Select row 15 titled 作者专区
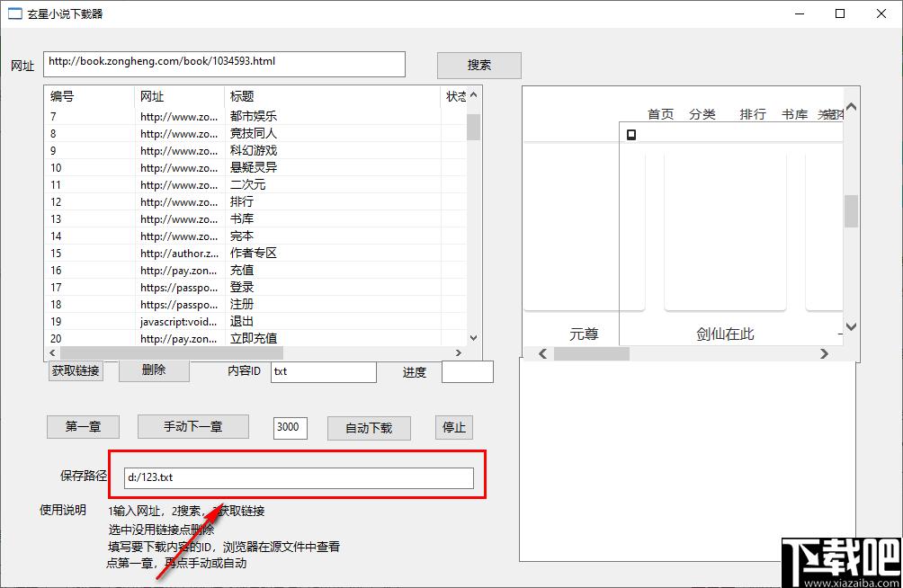The height and width of the screenshot is (588, 903). tap(255, 254)
